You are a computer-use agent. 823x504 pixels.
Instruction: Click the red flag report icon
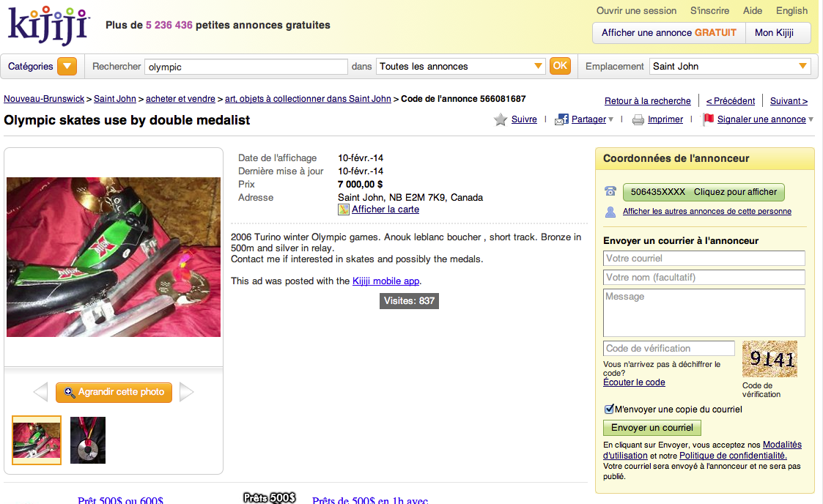point(709,119)
